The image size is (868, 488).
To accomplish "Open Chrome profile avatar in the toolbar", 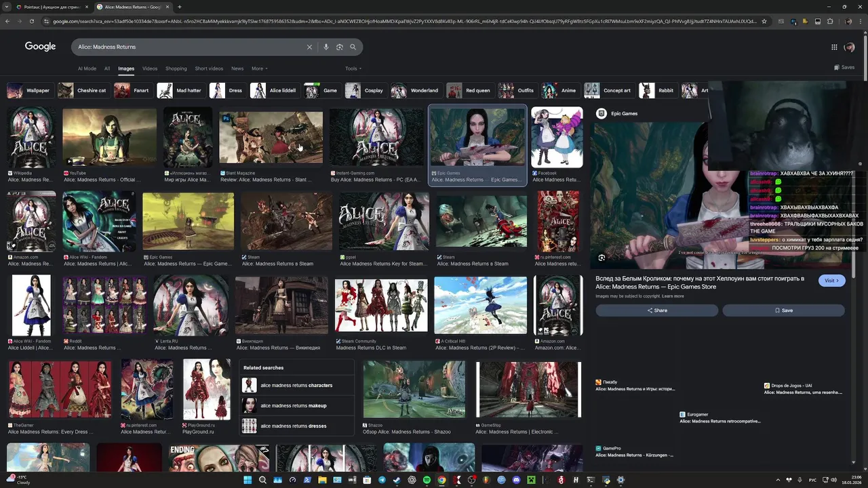I will tap(848, 21).
